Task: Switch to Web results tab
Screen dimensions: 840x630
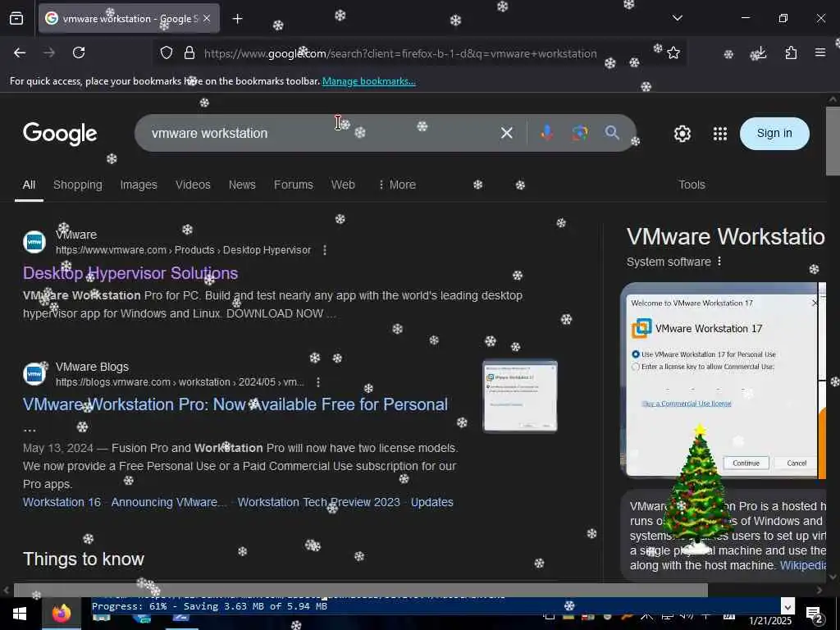Action: coord(343,185)
